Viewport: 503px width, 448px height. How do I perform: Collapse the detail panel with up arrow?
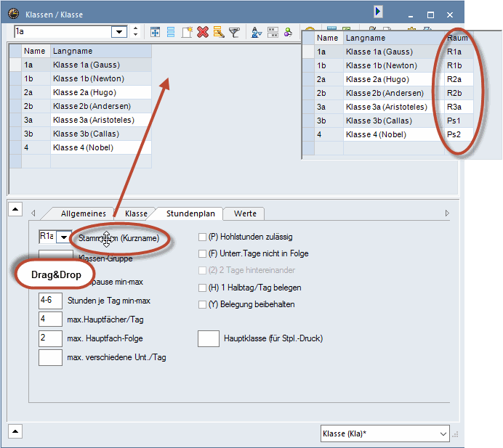(x=15, y=209)
